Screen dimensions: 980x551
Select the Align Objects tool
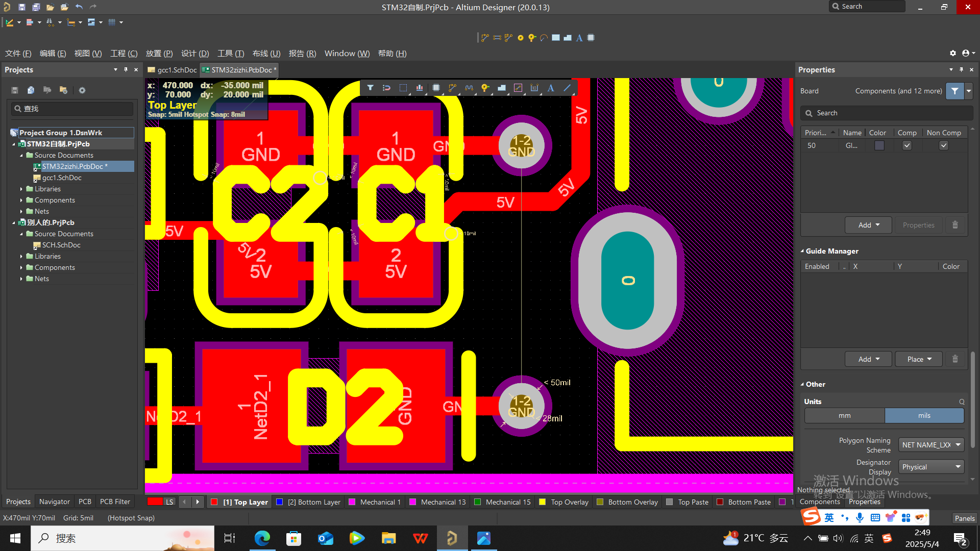(419, 88)
